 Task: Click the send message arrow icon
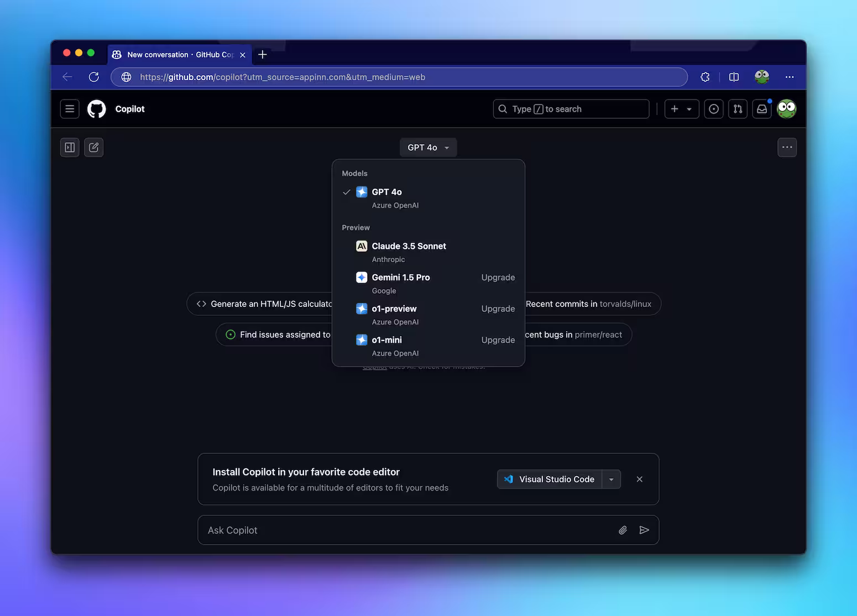pos(644,530)
